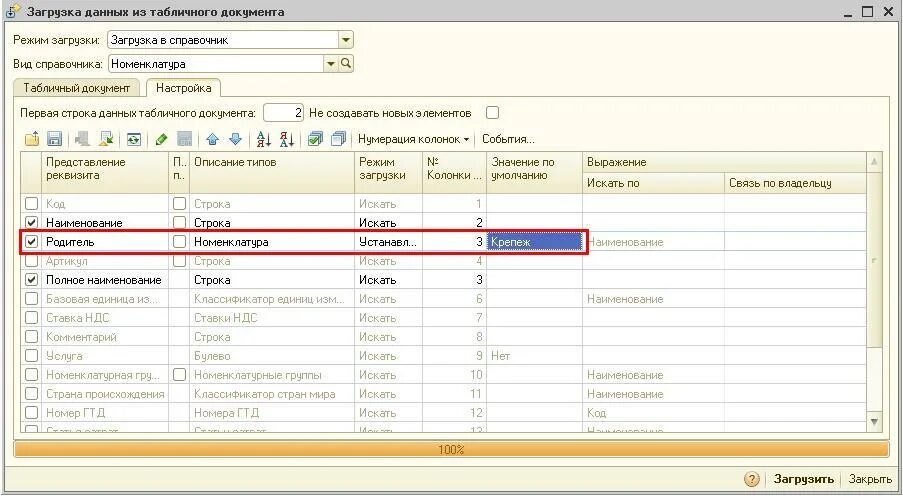Select the Базовая единица из... row name
The image size is (903, 496).
coord(104,299)
